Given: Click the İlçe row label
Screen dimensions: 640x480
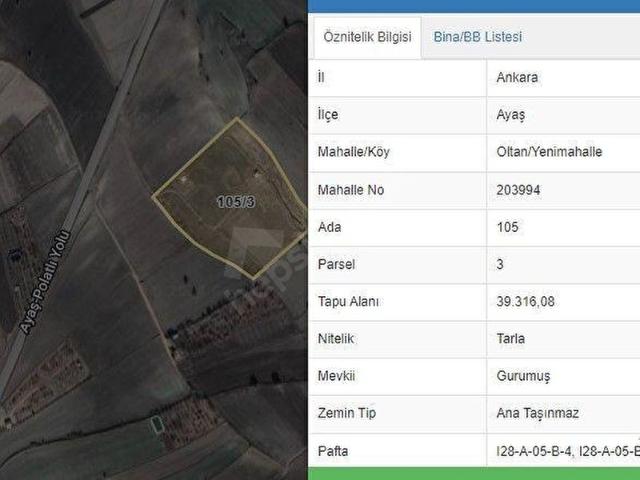Looking at the screenshot, I should 328,115.
